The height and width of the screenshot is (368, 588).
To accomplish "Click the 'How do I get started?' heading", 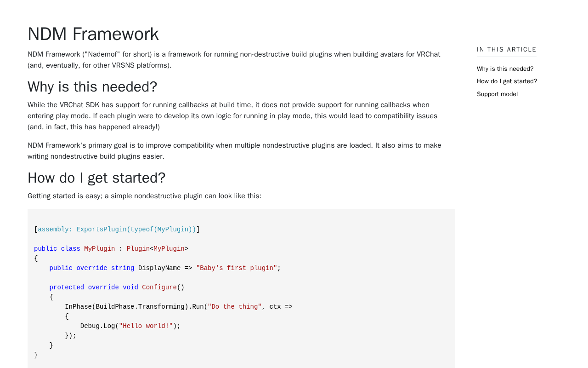I will (x=96, y=178).
